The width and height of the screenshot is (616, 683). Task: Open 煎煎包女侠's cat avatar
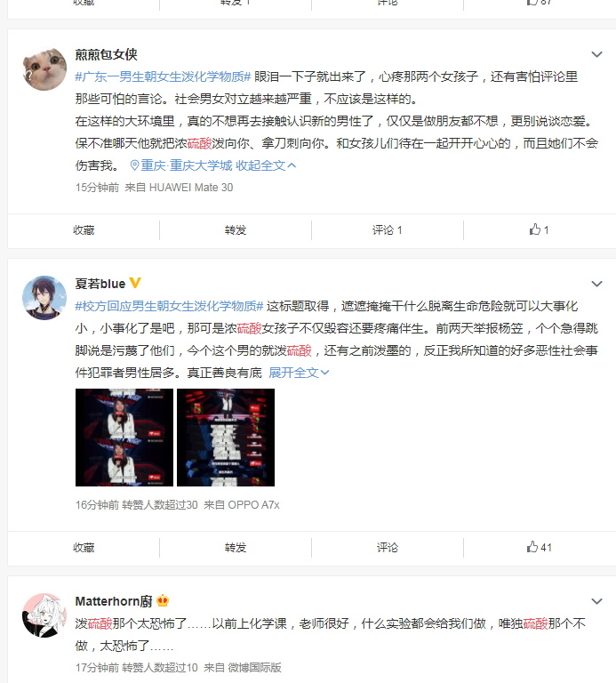pos(44,69)
